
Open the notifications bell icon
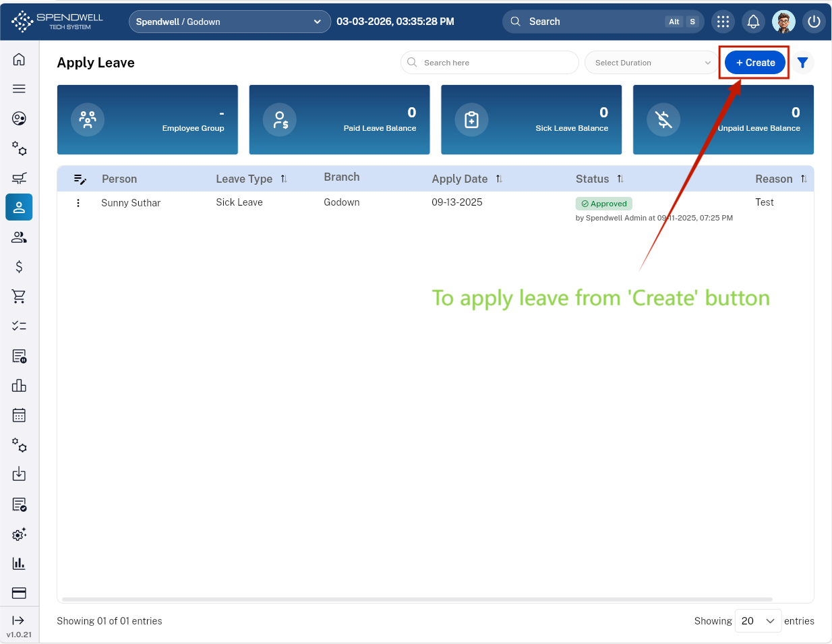pyautogui.click(x=753, y=22)
